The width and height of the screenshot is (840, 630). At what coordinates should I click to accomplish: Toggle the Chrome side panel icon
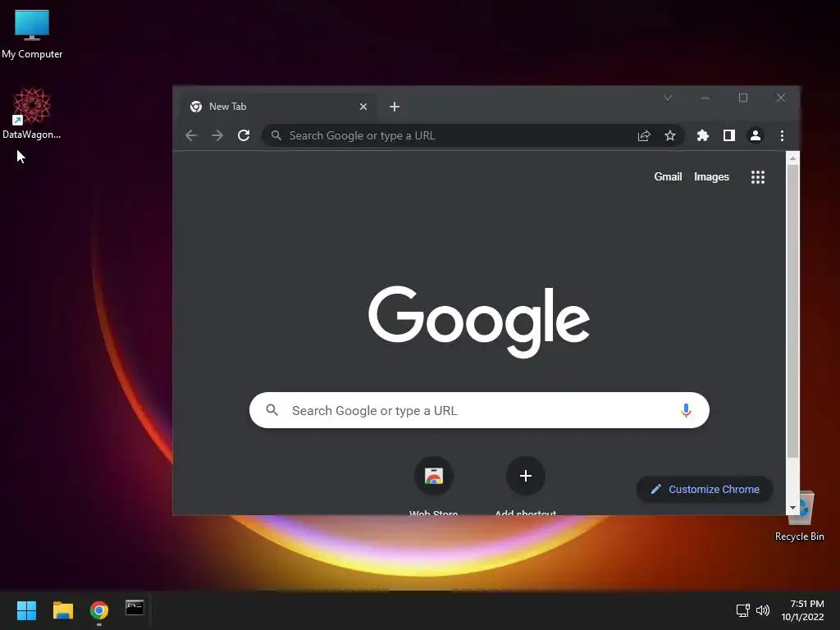click(x=729, y=135)
